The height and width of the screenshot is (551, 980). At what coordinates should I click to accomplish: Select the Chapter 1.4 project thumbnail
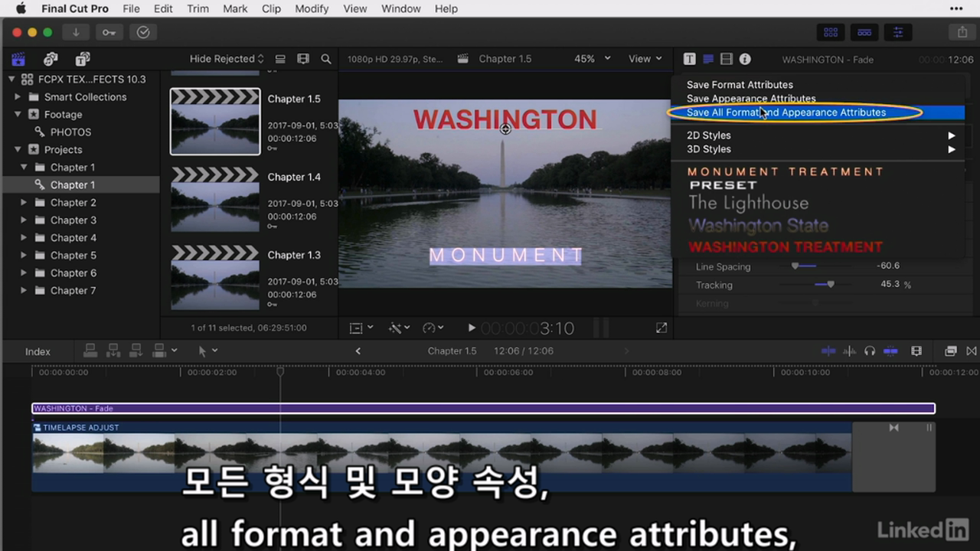[x=215, y=200]
